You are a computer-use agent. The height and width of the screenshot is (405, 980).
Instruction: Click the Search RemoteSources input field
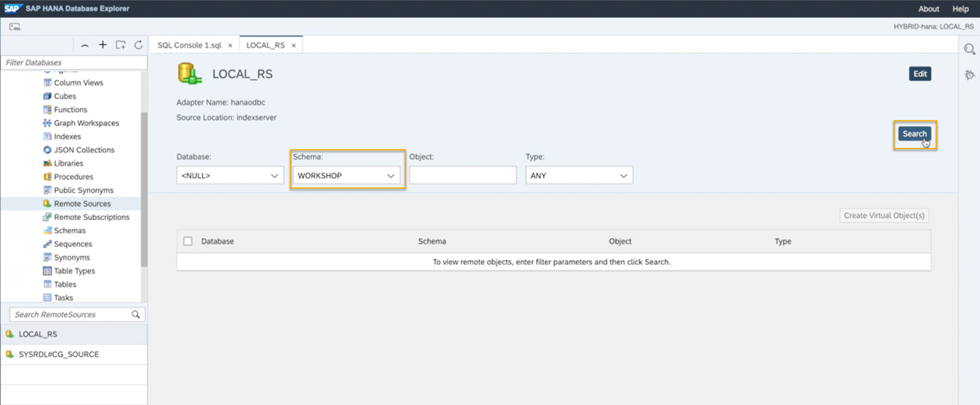(x=77, y=314)
